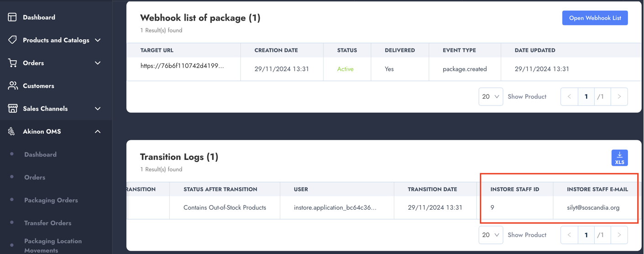
Task: Click the Products and Catalogs tag icon
Action: tap(12, 40)
